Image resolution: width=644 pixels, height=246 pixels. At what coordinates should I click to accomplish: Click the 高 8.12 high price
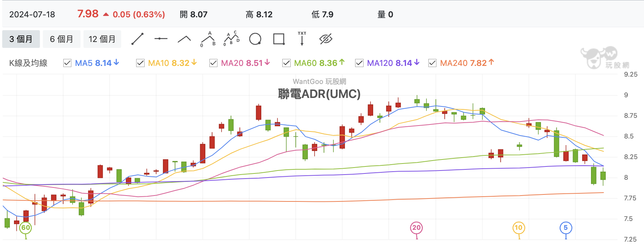(259, 14)
